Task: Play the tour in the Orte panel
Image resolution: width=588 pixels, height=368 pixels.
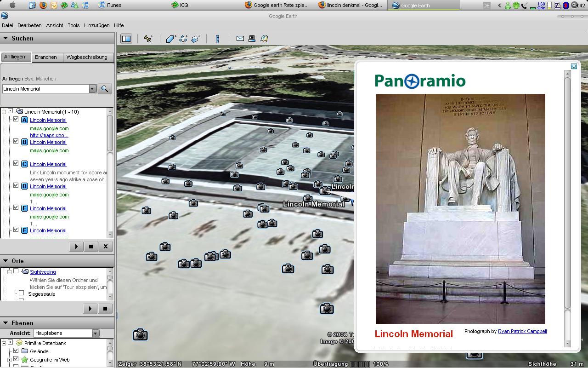Action: (x=90, y=309)
